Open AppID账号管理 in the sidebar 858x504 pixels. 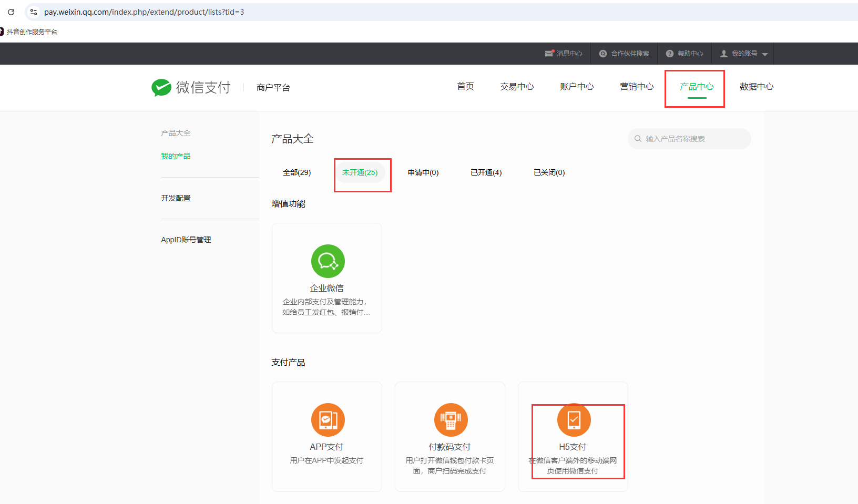pos(186,240)
